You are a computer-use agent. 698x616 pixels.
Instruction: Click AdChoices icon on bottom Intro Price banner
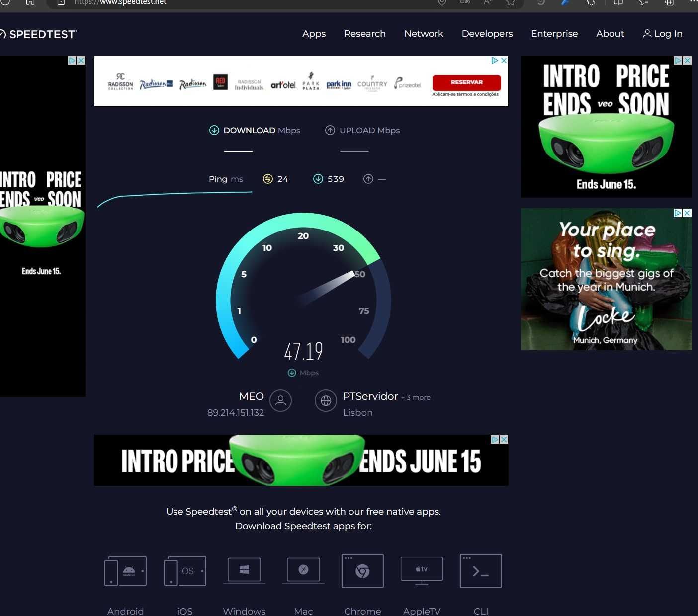(x=495, y=440)
